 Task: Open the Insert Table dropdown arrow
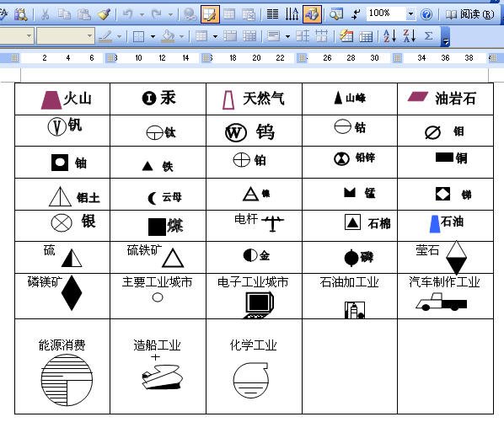coord(216,36)
